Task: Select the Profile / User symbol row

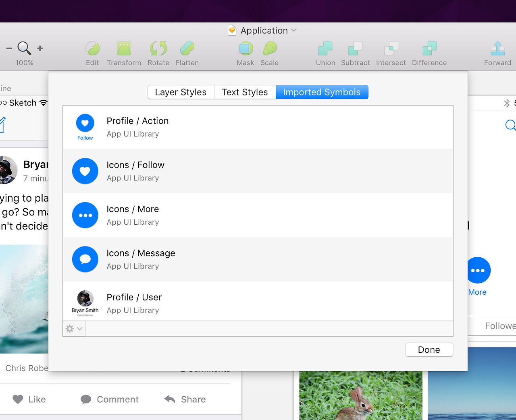Action: point(258,301)
